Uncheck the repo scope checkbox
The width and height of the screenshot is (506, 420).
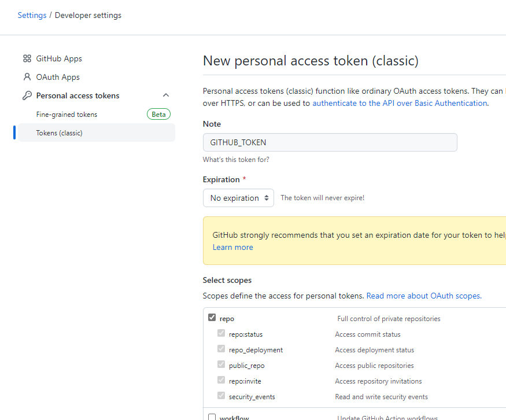212,318
